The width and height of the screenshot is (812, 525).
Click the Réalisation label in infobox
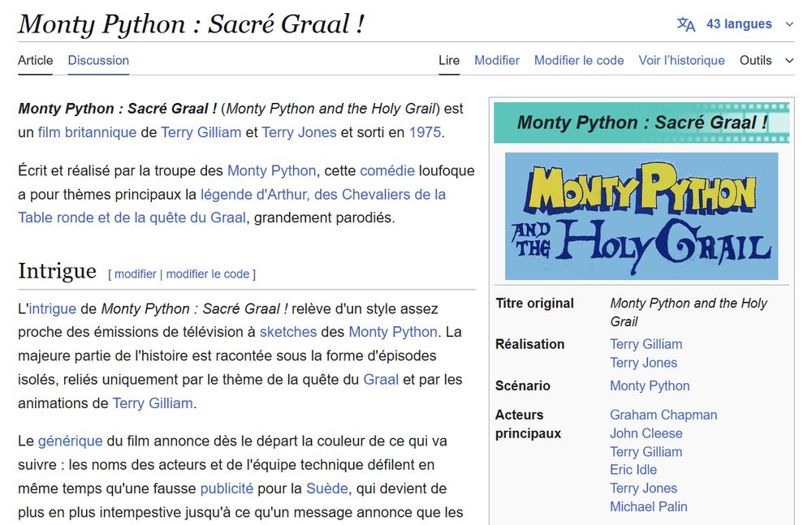pyautogui.click(x=529, y=344)
